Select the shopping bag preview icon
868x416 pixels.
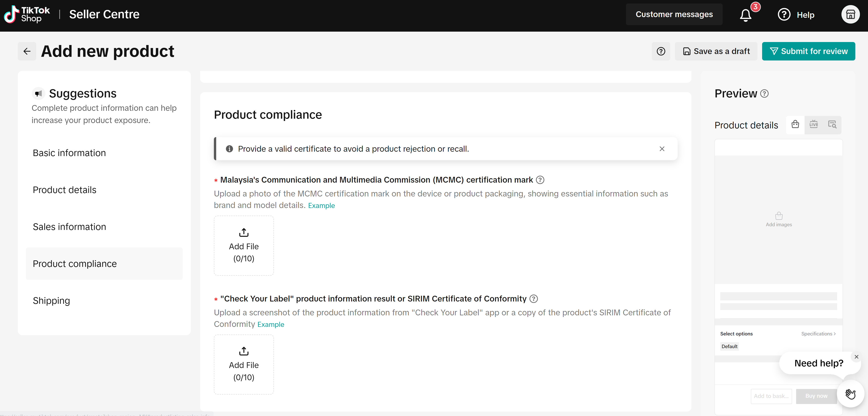click(x=795, y=125)
